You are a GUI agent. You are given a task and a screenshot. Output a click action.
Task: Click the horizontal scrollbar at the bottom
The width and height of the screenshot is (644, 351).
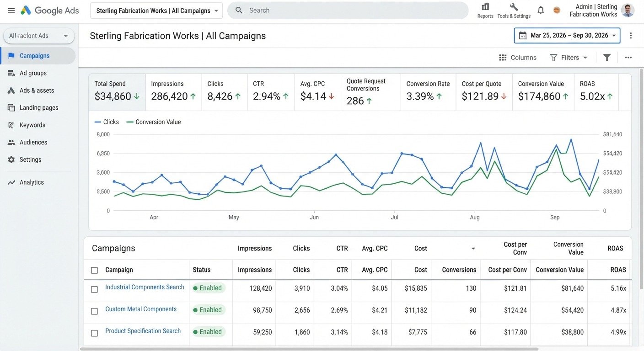pos(309,349)
